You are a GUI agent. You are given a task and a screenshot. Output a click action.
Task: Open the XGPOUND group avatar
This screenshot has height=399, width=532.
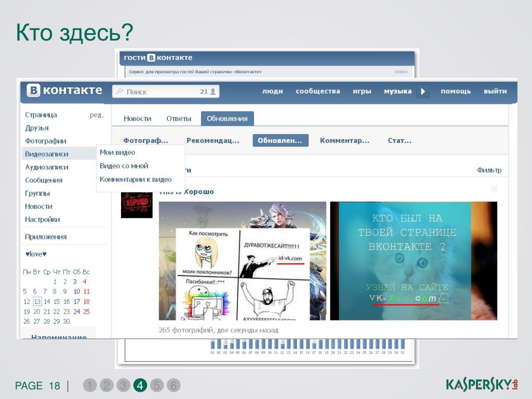[137, 205]
